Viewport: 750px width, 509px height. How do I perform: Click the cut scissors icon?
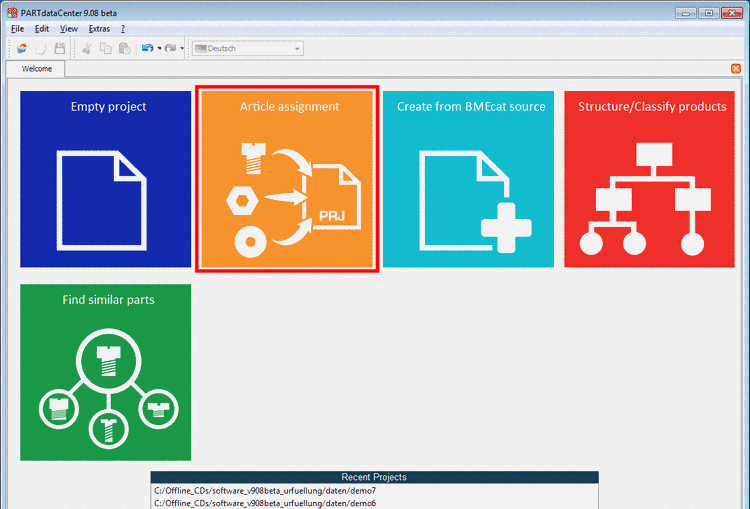point(87,48)
